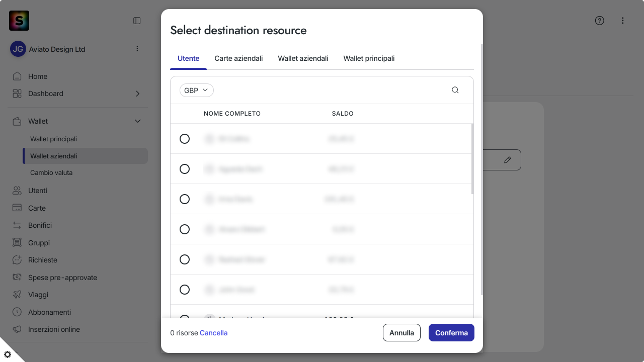Screen dimensions: 644x362
Task: Click the search icon in resource list
Action: tap(455, 90)
